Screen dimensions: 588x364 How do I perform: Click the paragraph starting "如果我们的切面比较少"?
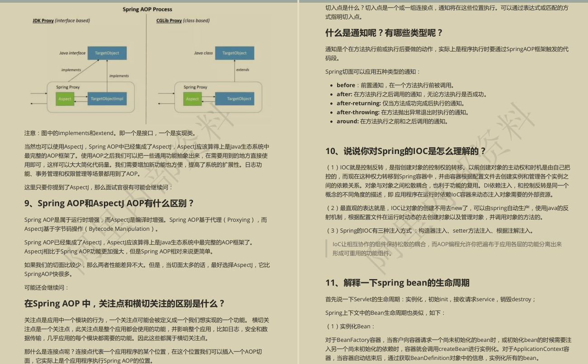click(x=147, y=270)
